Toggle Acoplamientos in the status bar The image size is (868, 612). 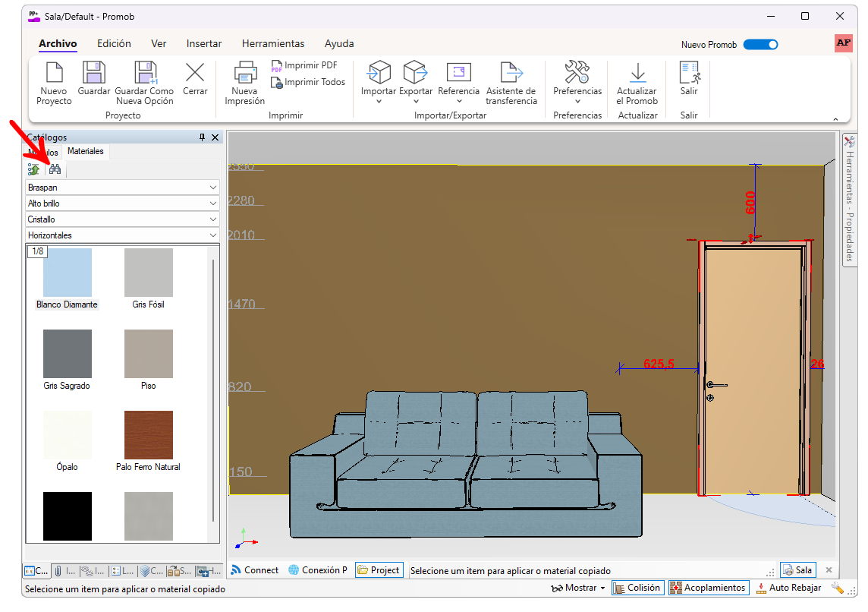tap(707, 588)
